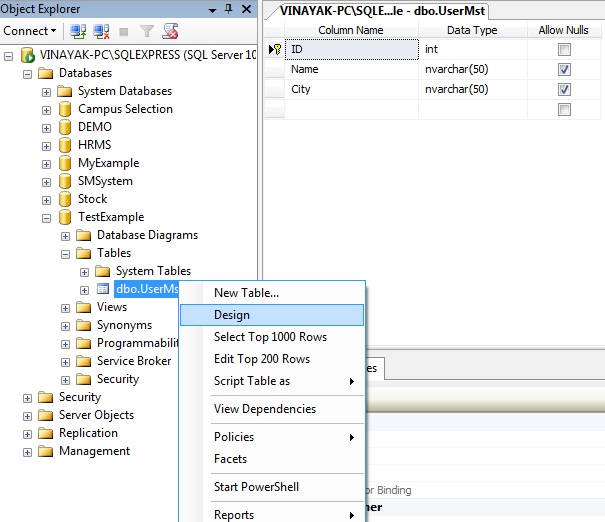Viewport: 605px width, 522px height.
Task: Uncheck Allow Nulls for Name column
Action: pos(564,70)
